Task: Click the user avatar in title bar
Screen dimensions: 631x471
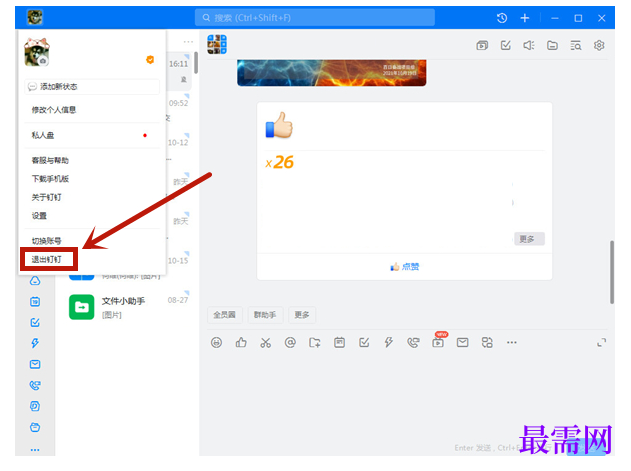Action: coord(35,17)
